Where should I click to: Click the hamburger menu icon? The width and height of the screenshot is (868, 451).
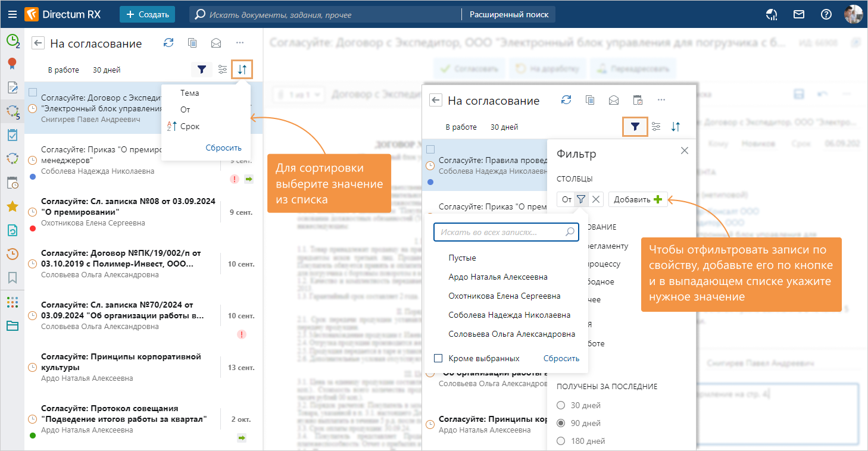pos(12,14)
